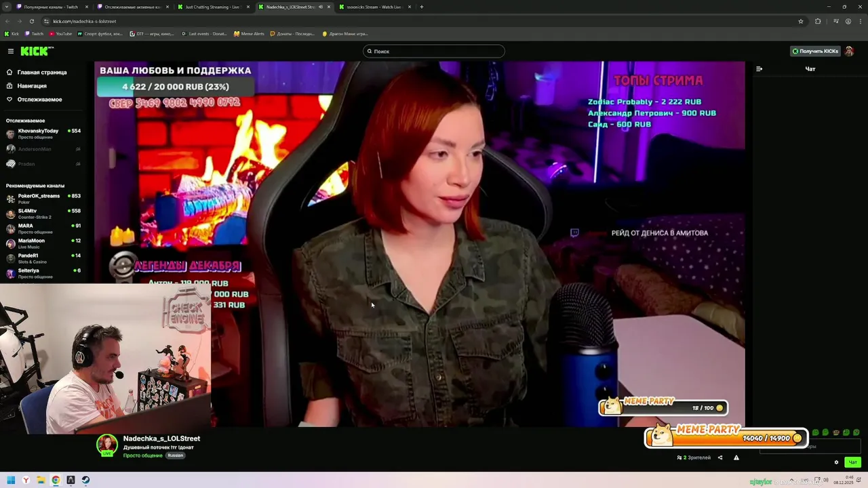Click the report stream warning icon
This screenshot has width=868, height=488.
(x=736, y=457)
